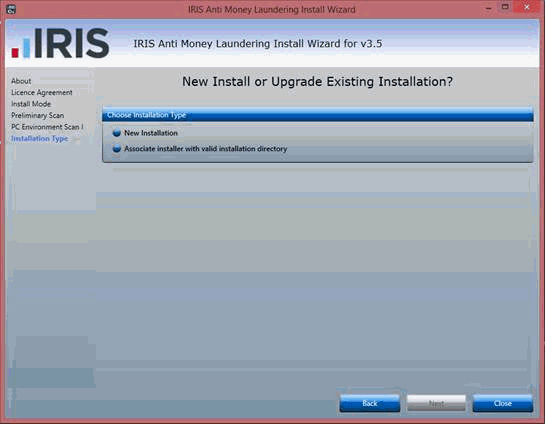
Task: Click the Choose Installation Type header bar
Action: (x=318, y=115)
